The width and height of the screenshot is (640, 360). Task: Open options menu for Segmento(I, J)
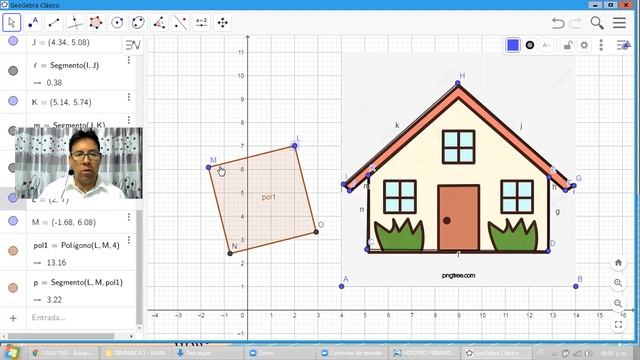click(129, 60)
